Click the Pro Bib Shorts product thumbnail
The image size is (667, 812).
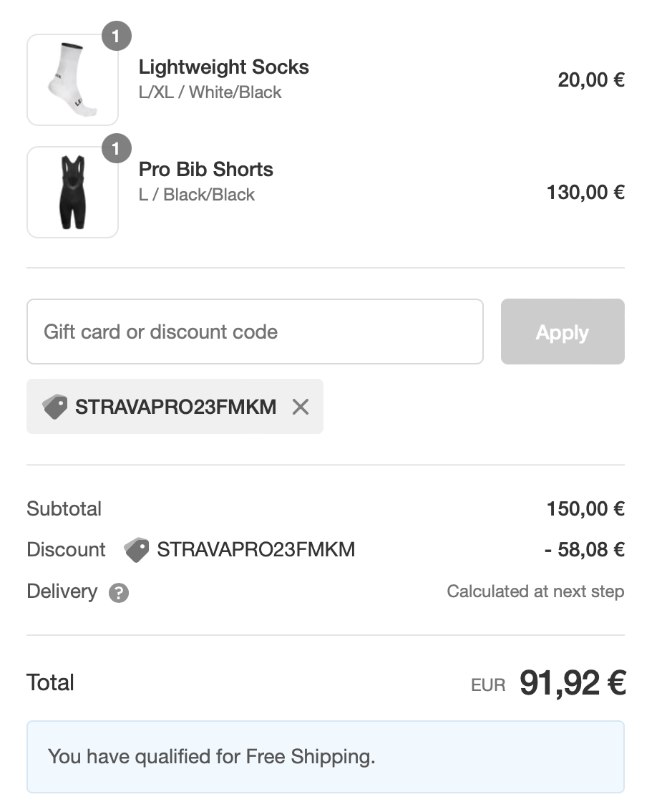pyautogui.click(x=72, y=193)
